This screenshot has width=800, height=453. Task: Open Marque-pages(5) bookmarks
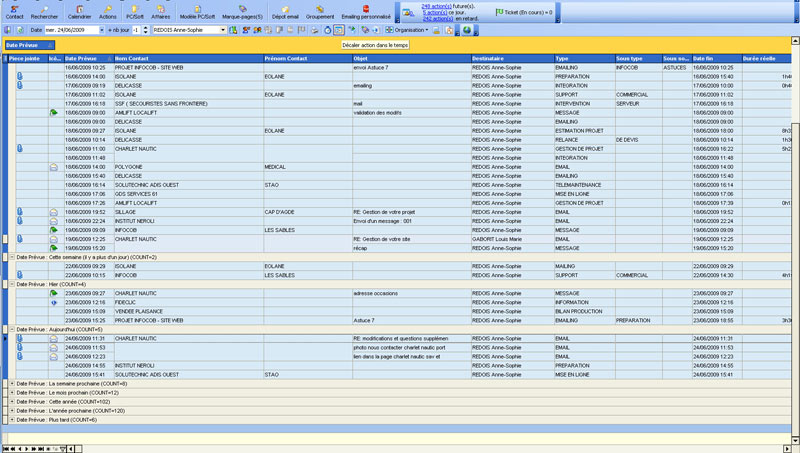[x=242, y=12]
